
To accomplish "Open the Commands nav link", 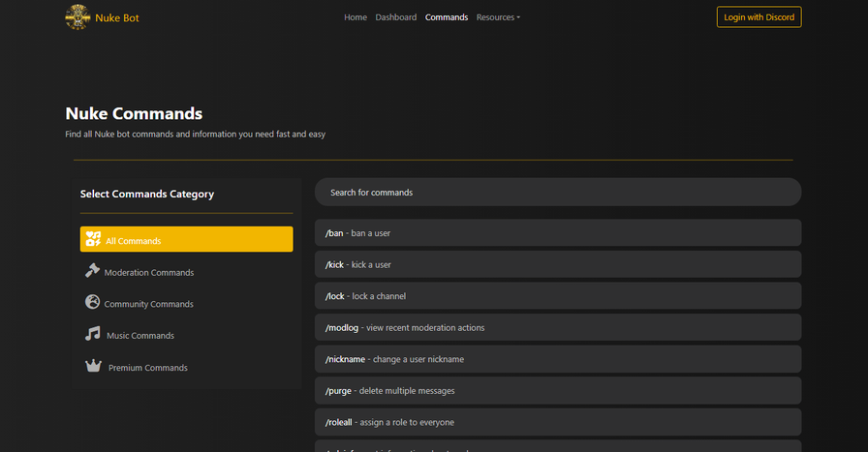I will [x=447, y=17].
